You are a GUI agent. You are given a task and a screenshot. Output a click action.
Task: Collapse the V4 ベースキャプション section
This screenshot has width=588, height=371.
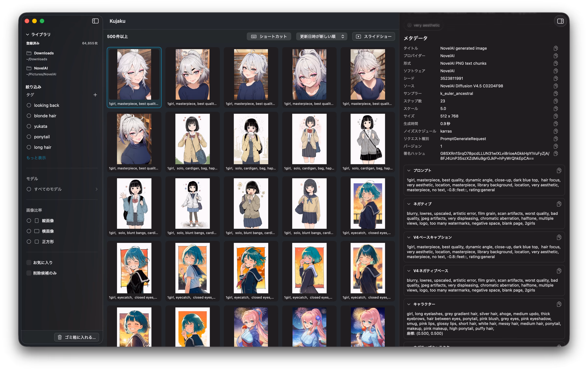pos(409,237)
